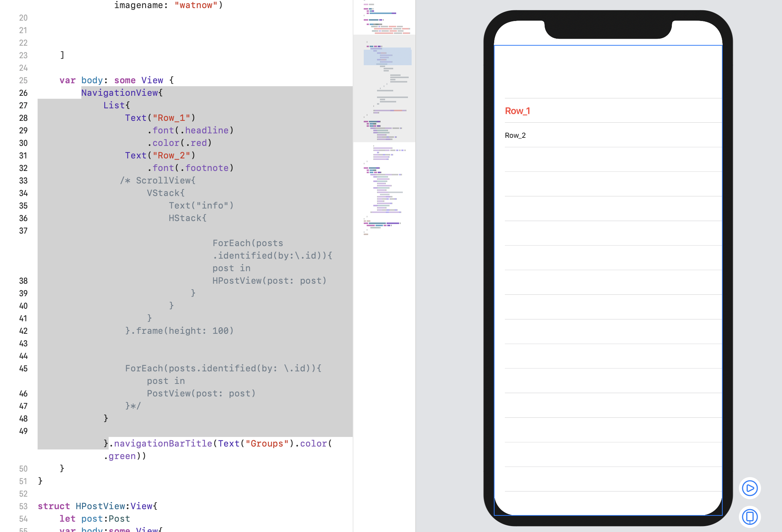Place cursor in the "Row_1" string literal
782x532 pixels.
(171, 118)
